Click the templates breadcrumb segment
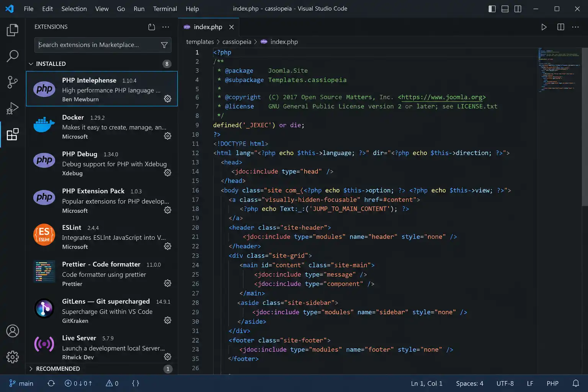The height and width of the screenshot is (392, 588). (200, 42)
